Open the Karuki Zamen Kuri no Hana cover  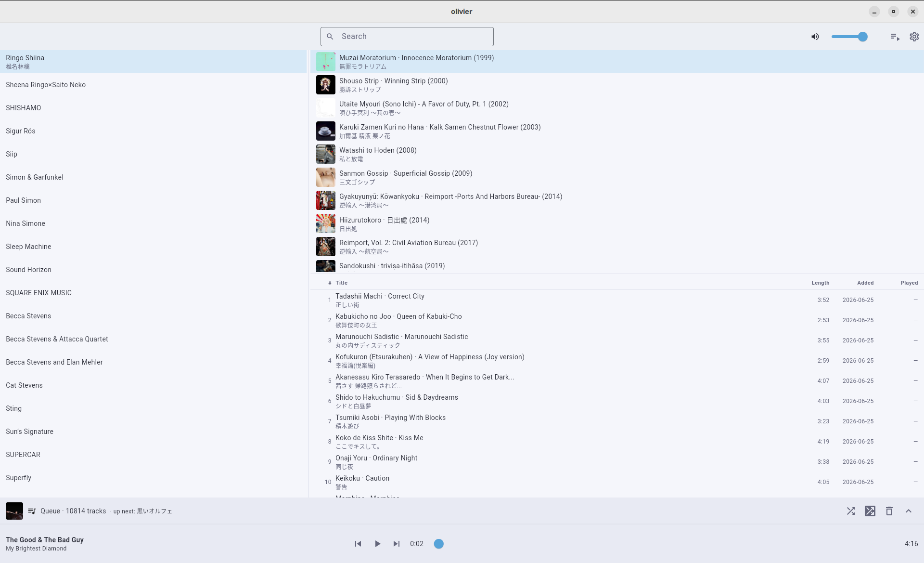pyautogui.click(x=326, y=131)
